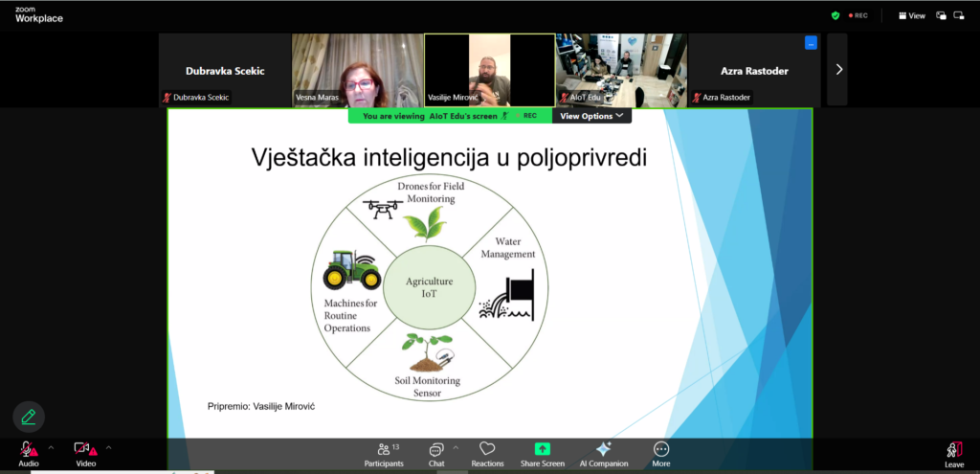Screen dimensions: 980x474
Task: Click the green annotate pencil button
Action: 29,417
